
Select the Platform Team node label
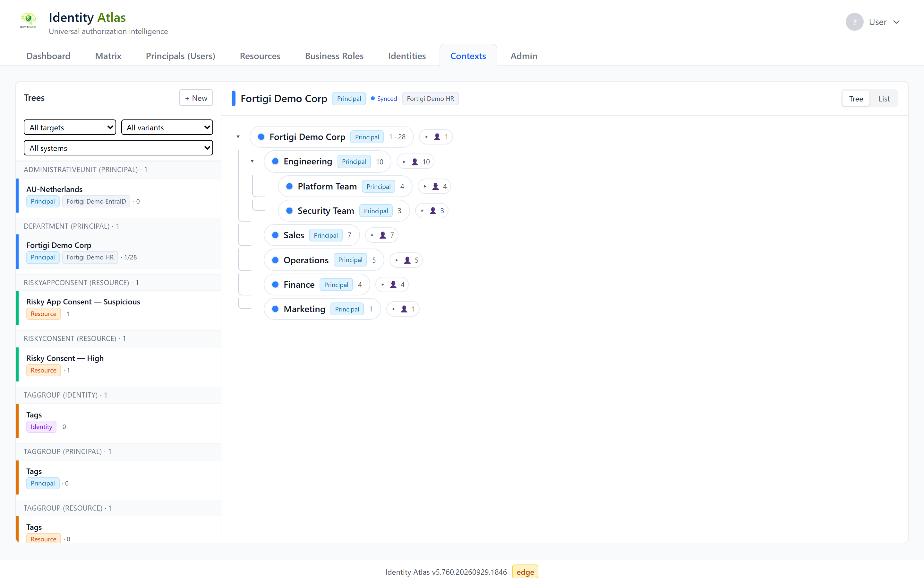(x=327, y=186)
